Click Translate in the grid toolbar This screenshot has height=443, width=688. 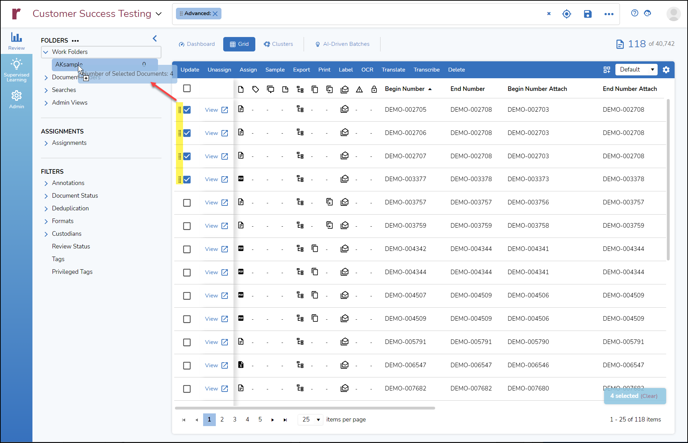coord(393,70)
